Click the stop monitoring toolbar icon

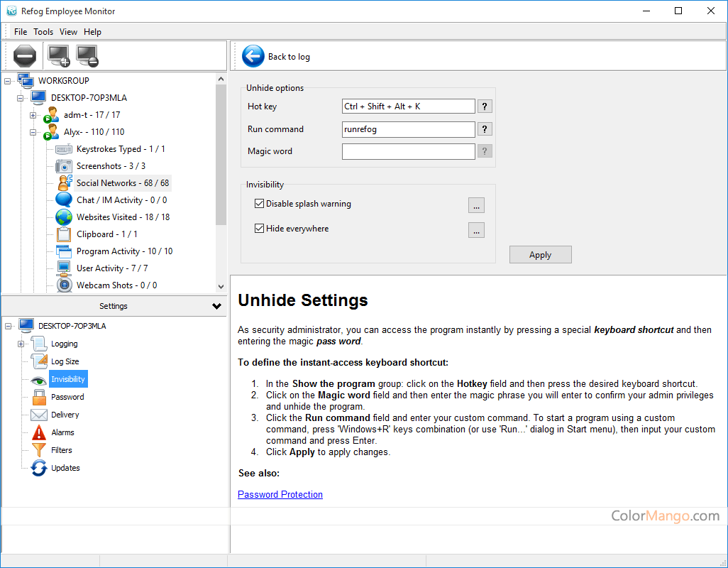24,55
